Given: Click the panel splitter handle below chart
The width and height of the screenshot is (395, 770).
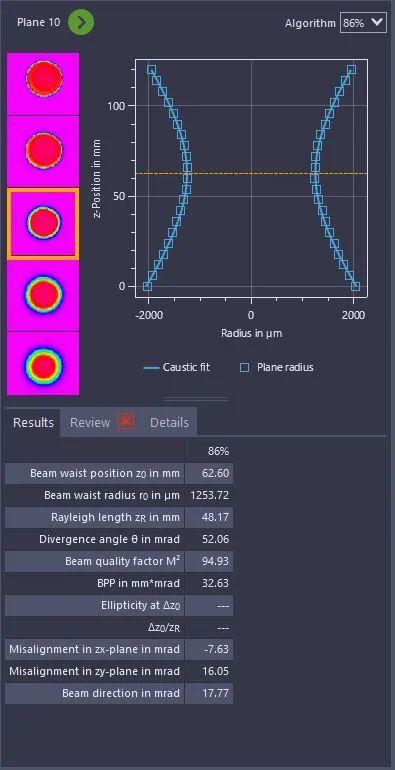Looking at the screenshot, I should tap(196, 399).
